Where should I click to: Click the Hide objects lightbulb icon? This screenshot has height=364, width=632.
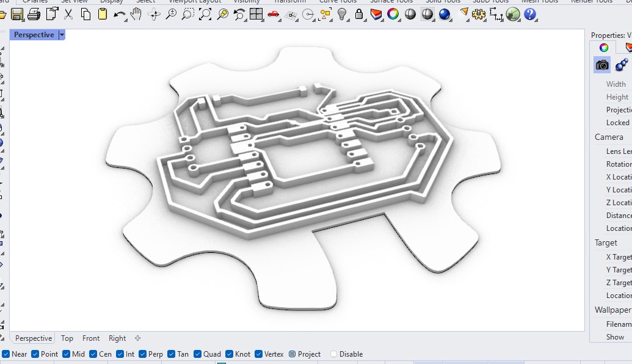click(x=342, y=15)
